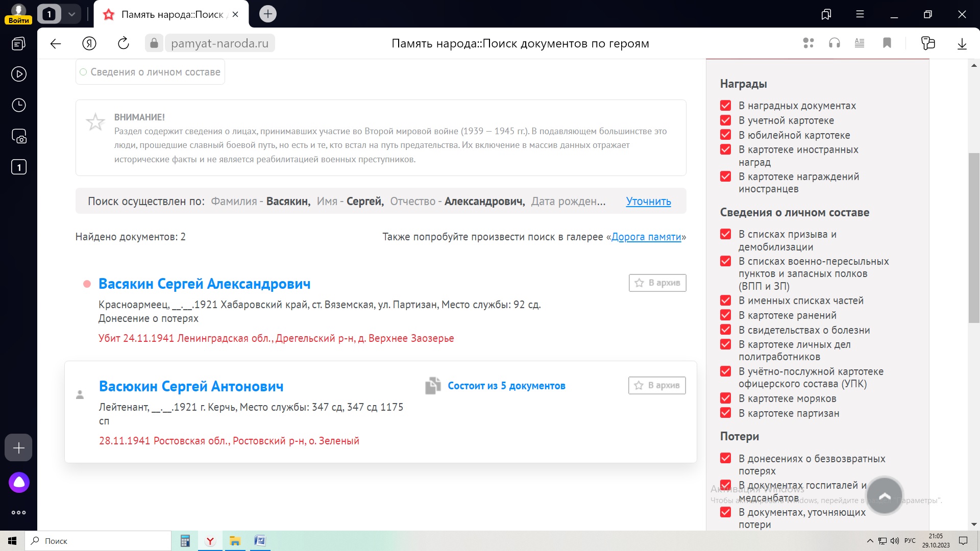Click the 'Уточнить' search refine link
The width and height of the screenshot is (980, 551).
648,202
